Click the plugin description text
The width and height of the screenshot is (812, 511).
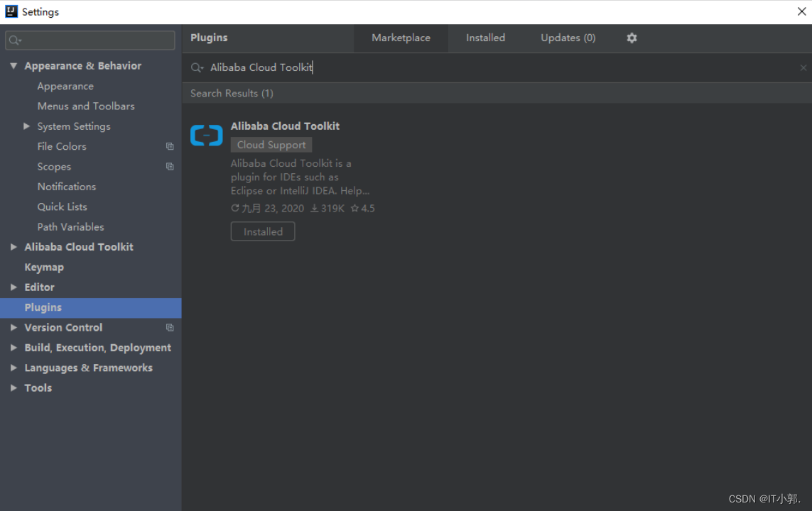300,177
